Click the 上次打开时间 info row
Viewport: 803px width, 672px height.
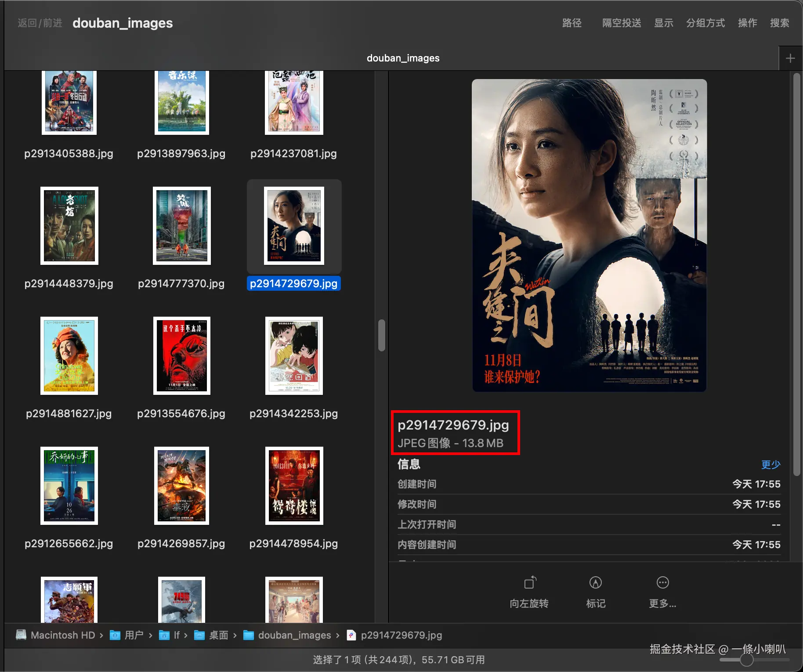pos(589,524)
